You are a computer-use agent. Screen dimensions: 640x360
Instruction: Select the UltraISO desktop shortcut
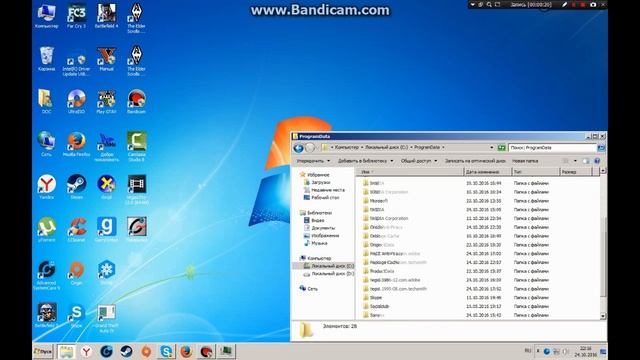pyautogui.click(x=76, y=102)
